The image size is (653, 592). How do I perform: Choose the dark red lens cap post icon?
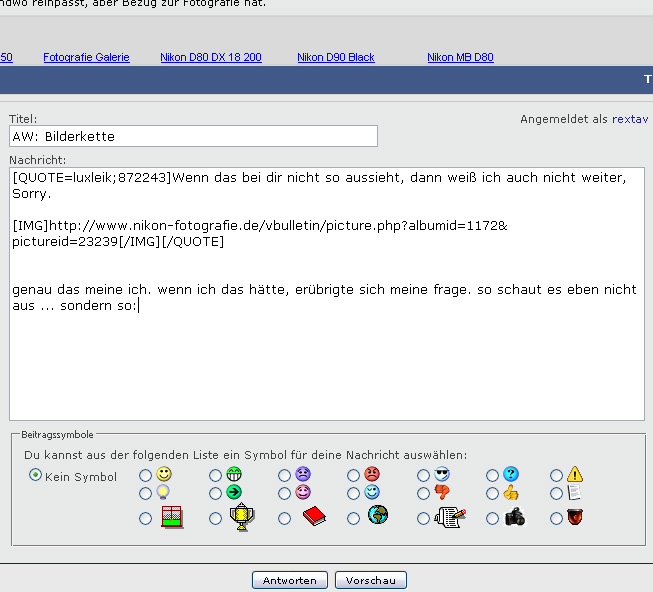(575, 517)
